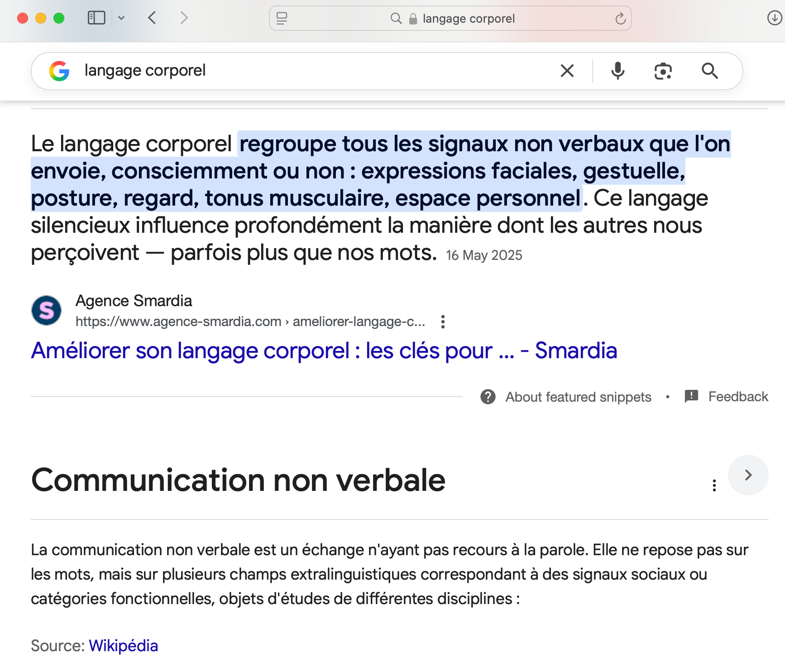Screen dimensions: 785x672
Task: Open the sidebar options dropdown arrow
Action: 121,18
